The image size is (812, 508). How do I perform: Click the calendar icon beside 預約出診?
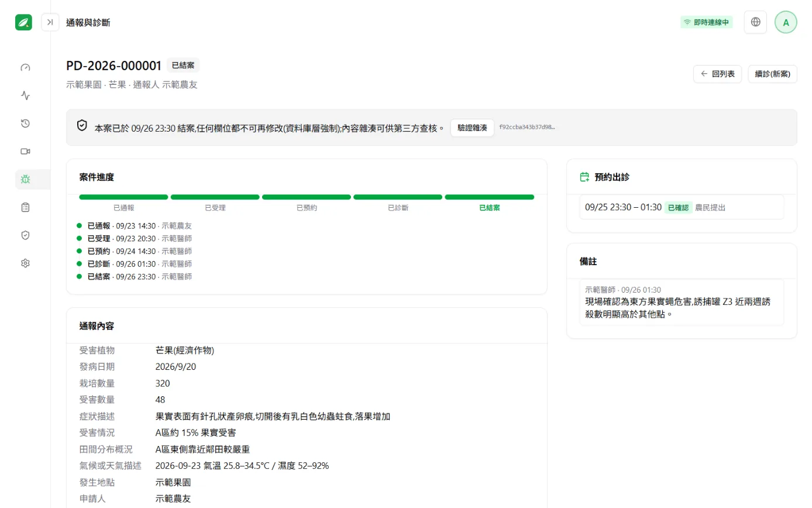point(584,177)
